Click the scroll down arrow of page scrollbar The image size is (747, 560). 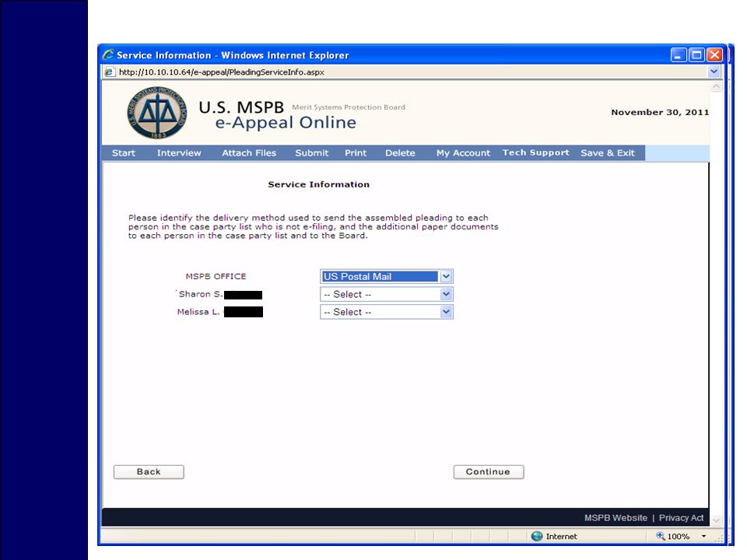[716, 520]
